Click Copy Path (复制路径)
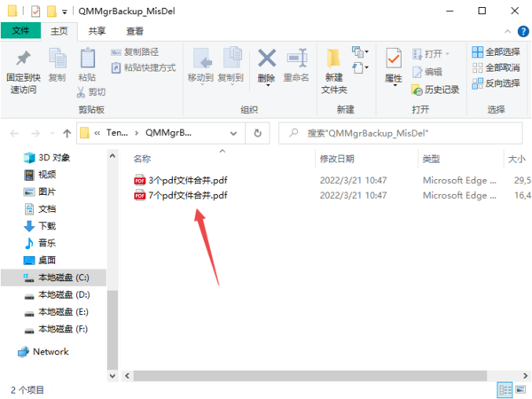The width and height of the screenshot is (532, 399). point(135,52)
